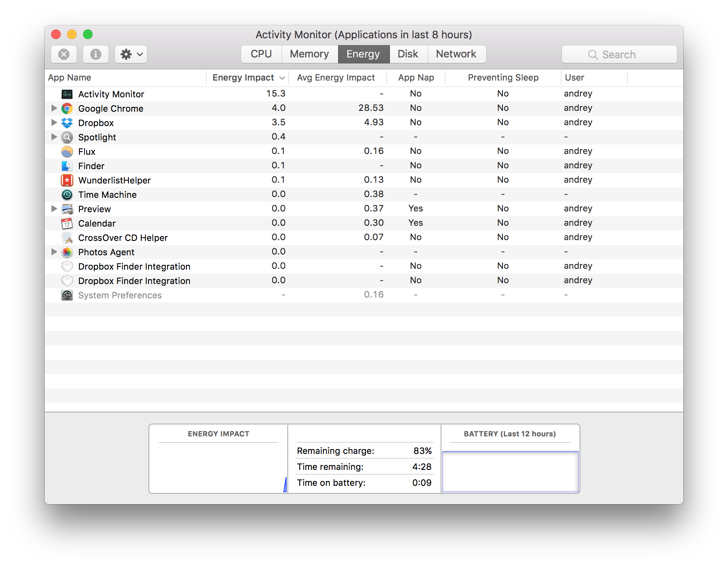Select the Calendar row name

pos(97,223)
